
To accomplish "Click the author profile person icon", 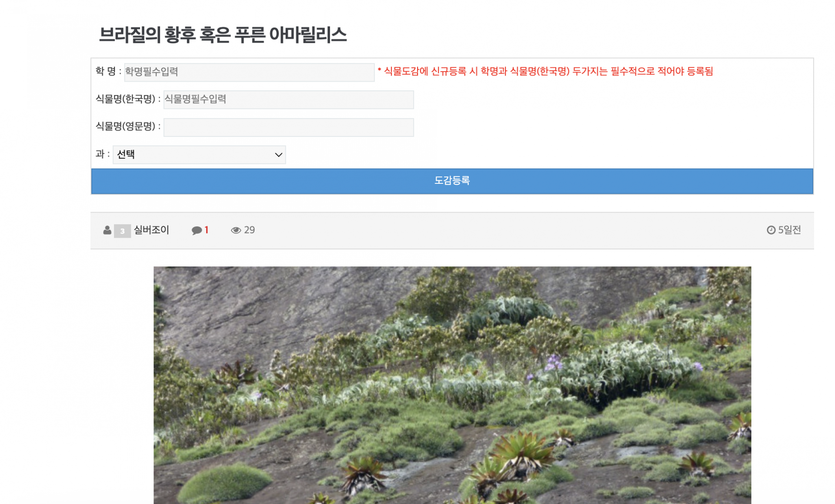I will click(x=107, y=230).
